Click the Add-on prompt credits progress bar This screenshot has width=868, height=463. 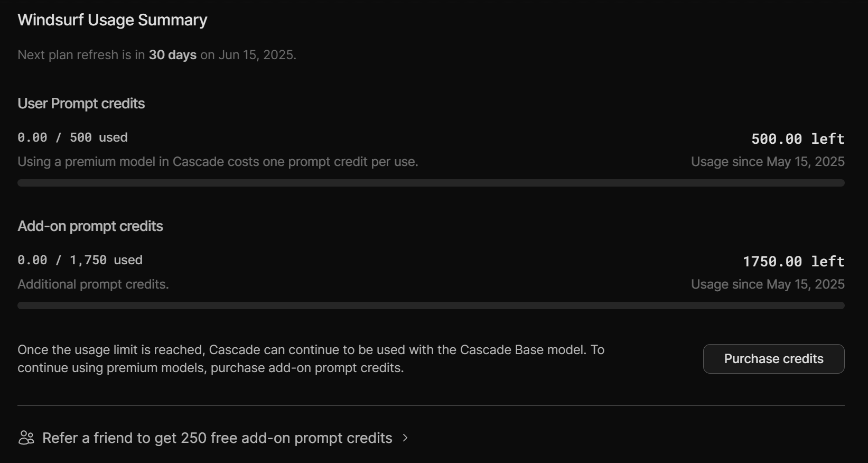tap(431, 305)
